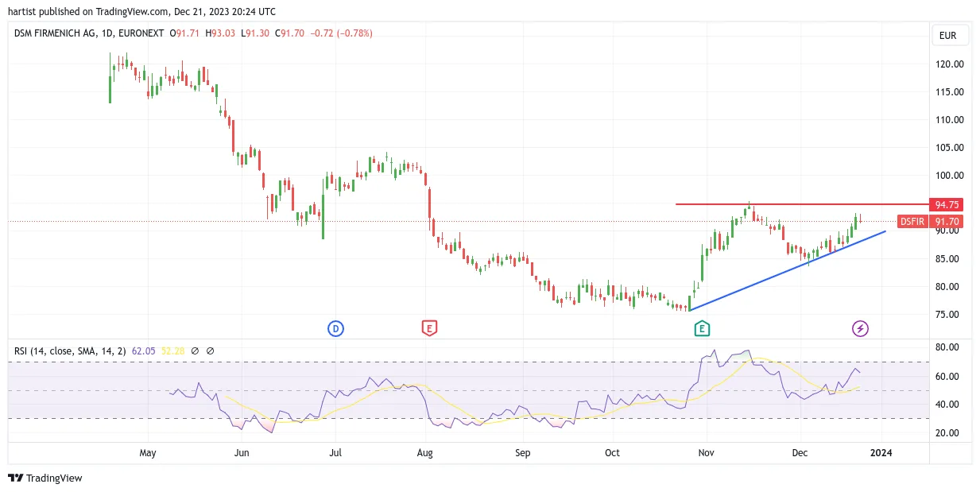980x492 pixels.
Task: Click the green earnings E marker near November
Action: (x=701, y=328)
